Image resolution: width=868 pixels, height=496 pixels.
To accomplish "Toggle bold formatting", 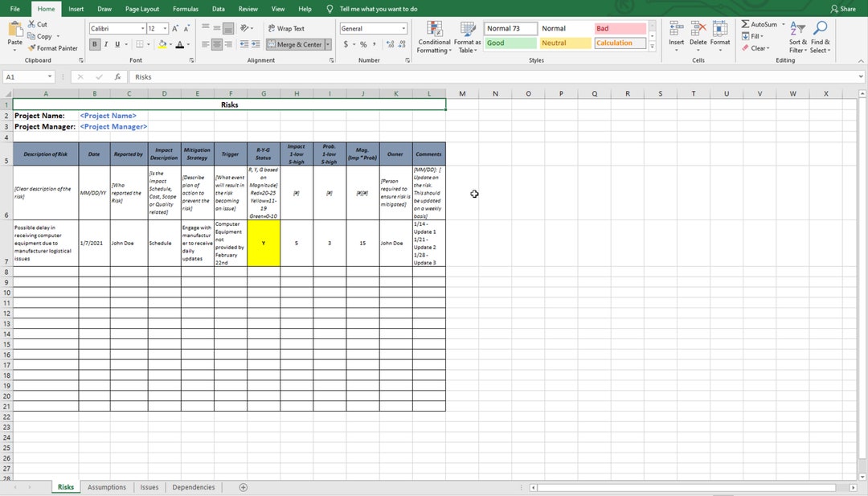I will tap(95, 43).
